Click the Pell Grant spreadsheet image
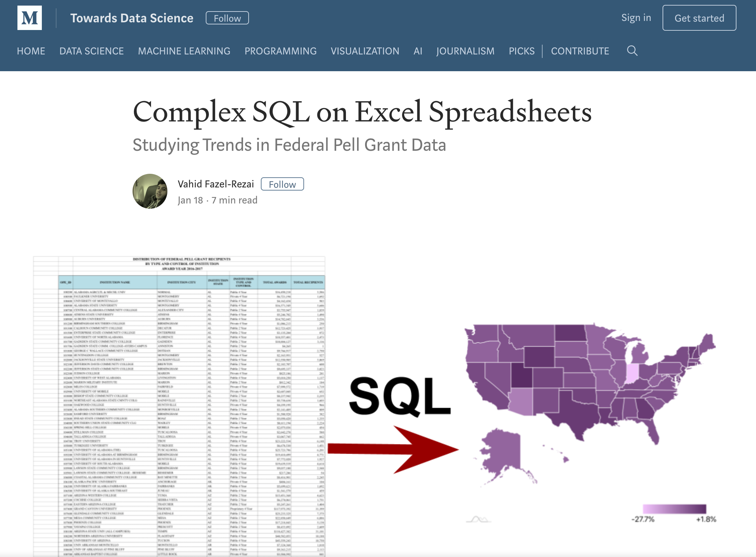 179,405
